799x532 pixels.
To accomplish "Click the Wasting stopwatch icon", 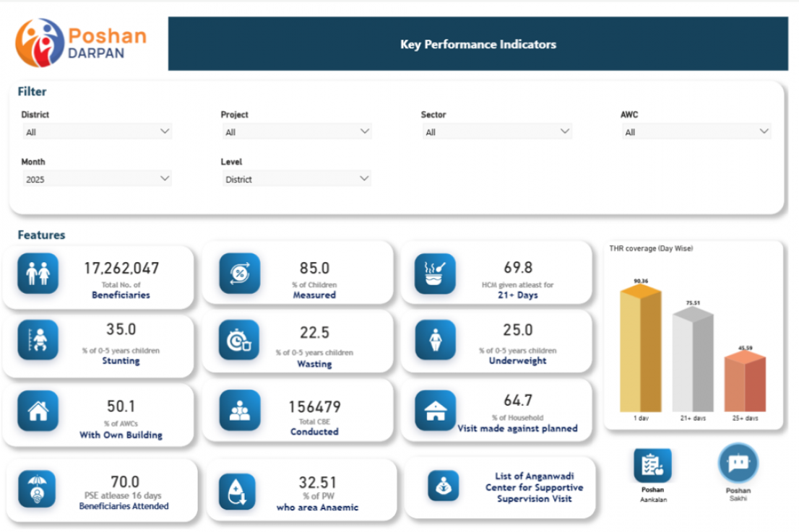I will pos(239,340).
